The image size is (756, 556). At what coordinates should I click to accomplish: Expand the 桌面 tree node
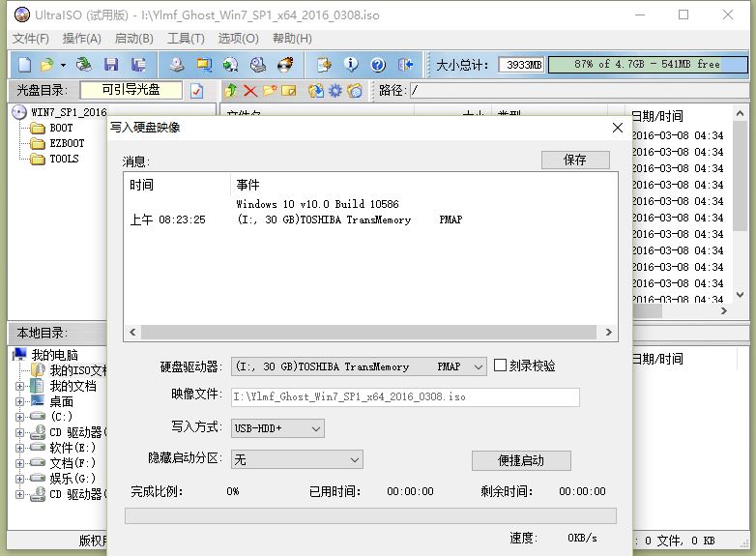click(19, 401)
